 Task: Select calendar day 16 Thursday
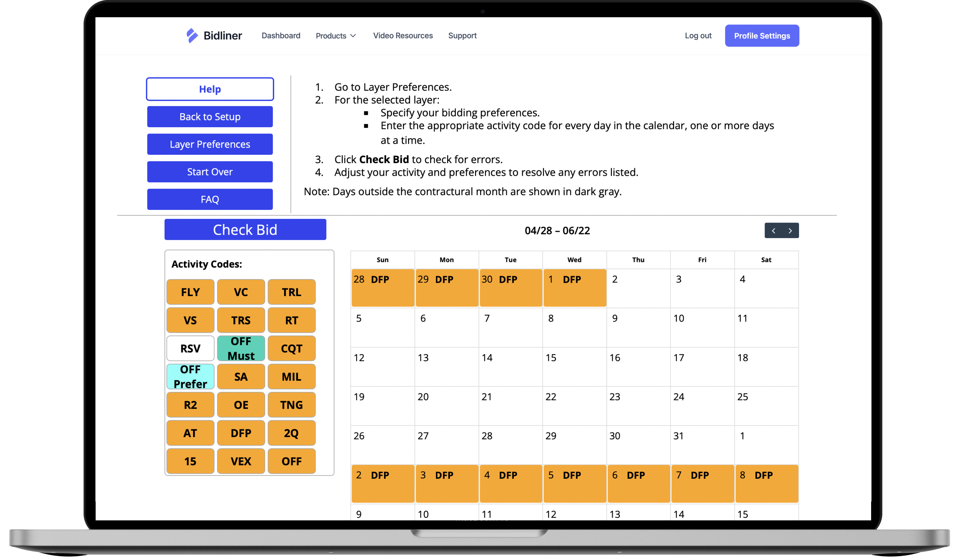click(x=638, y=367)
